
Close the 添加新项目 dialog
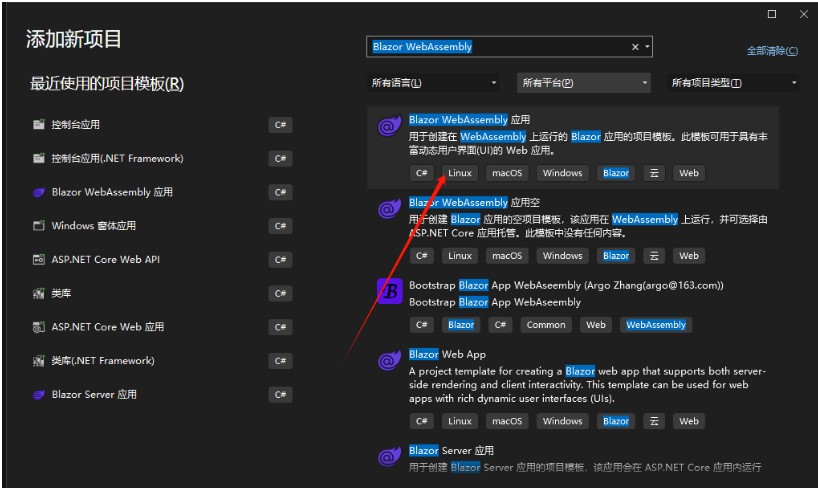click(803, 14)
